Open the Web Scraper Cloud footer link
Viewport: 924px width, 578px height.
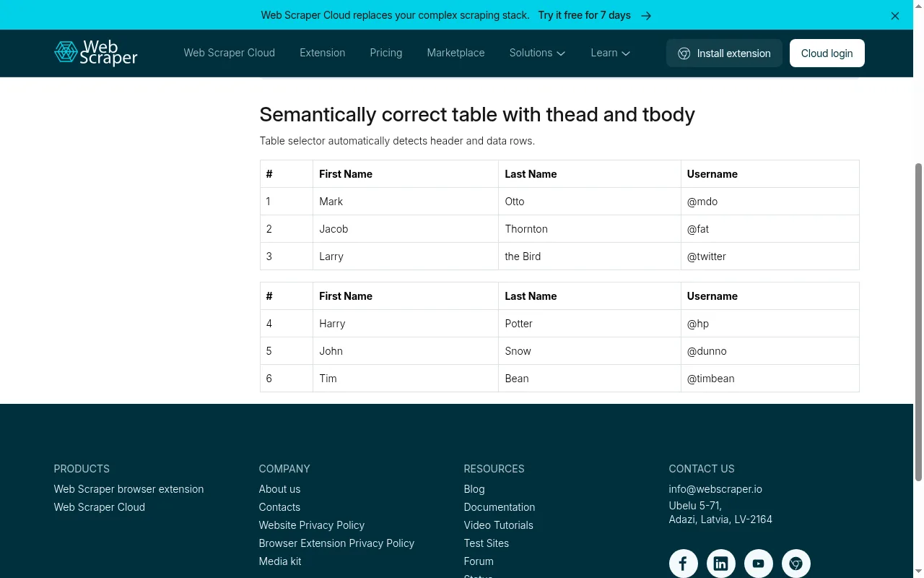coord(99,507)
